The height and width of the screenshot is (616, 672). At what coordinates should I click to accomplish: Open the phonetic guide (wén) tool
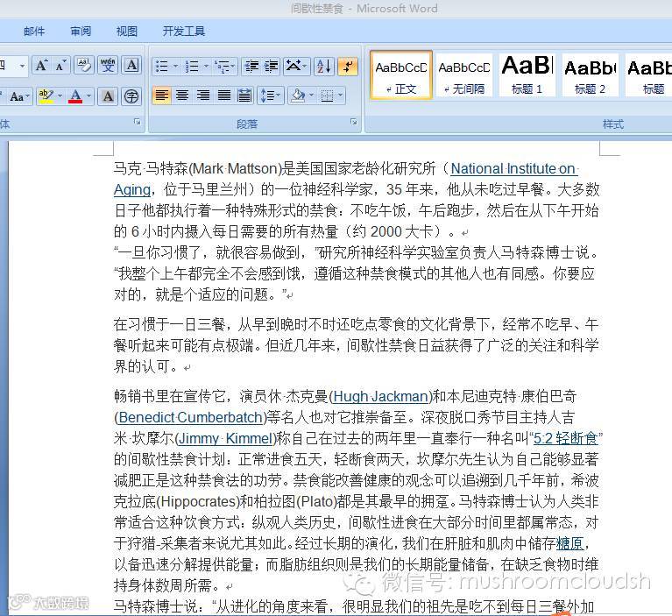tap(108, 66)
